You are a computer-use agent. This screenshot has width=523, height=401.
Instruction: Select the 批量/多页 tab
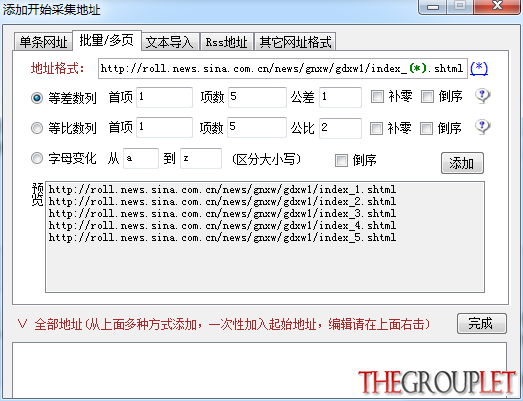coord(107,41)
